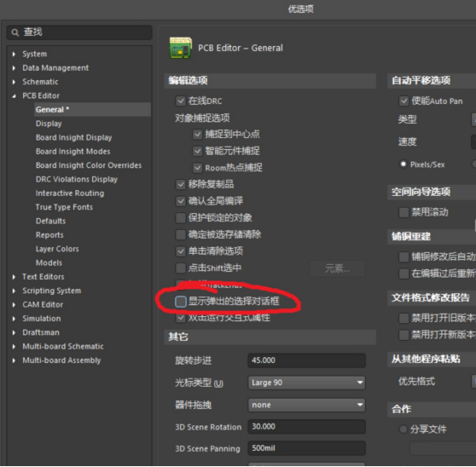476x467 pixels.
Task: Open the Interactive Routing page
Action: (x=70, y=193)
